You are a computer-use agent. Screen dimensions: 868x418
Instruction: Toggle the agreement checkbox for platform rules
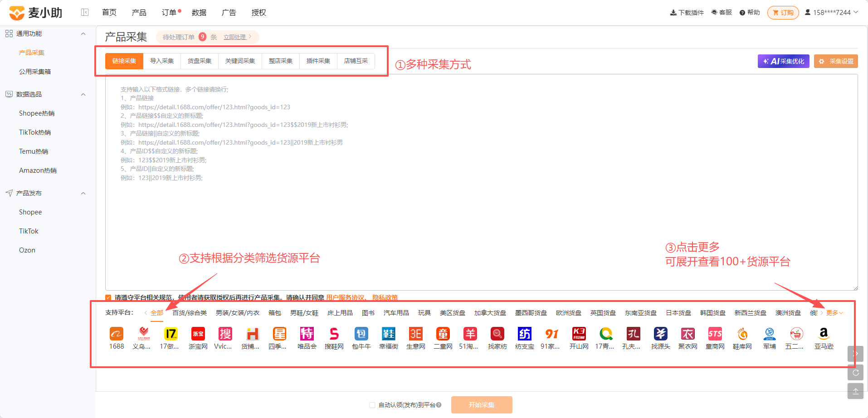click(x=108, y=297)
